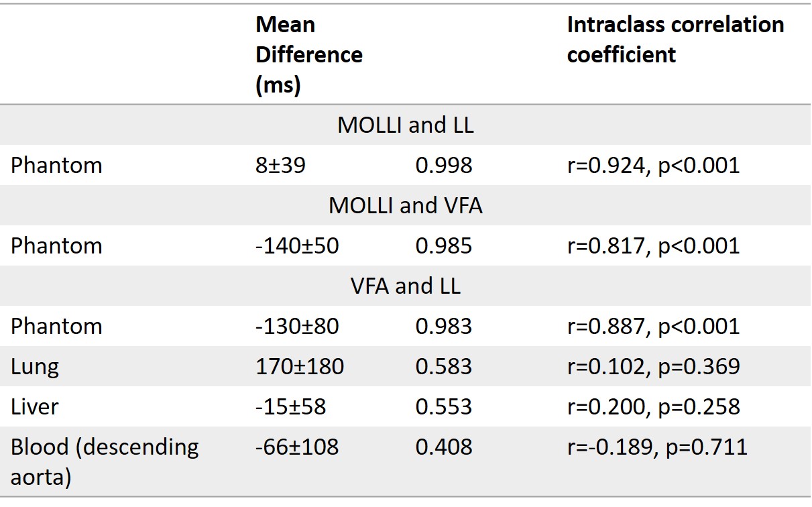812x507 pixels.
Task: Select the Intraclass correlation coefficient header
Action: tap(675, 40)
